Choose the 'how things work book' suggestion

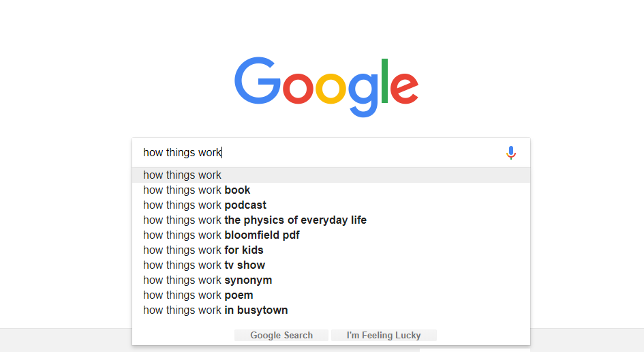(197, 190)
